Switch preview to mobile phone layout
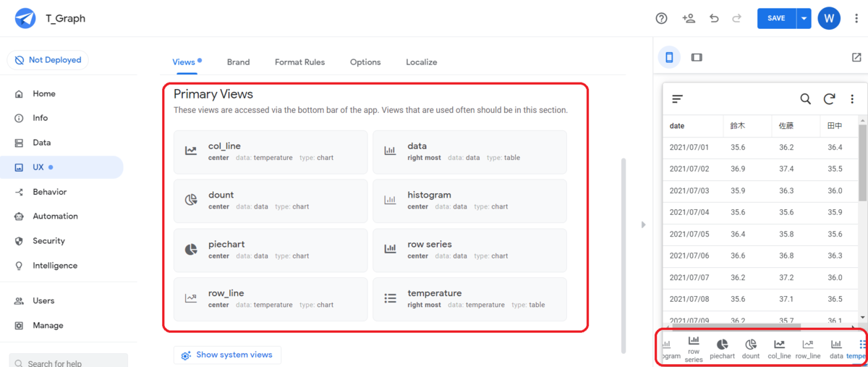 669,57
